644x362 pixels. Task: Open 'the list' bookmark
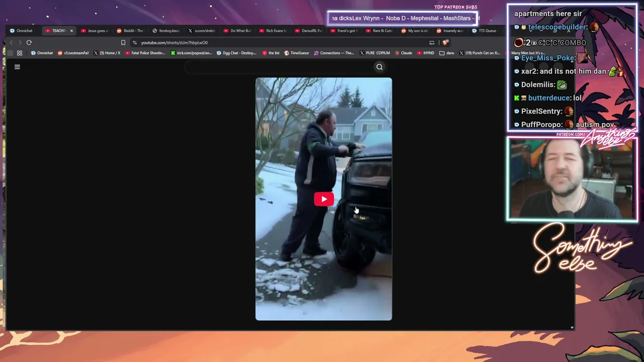(x=271, y=53)
